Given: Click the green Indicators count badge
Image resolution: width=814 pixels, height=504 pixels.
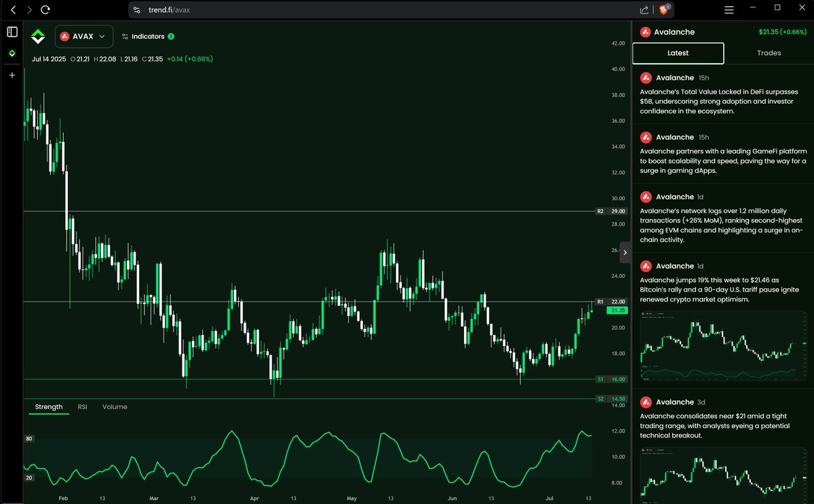Looking at the screenshot, I should pos(171,37).
